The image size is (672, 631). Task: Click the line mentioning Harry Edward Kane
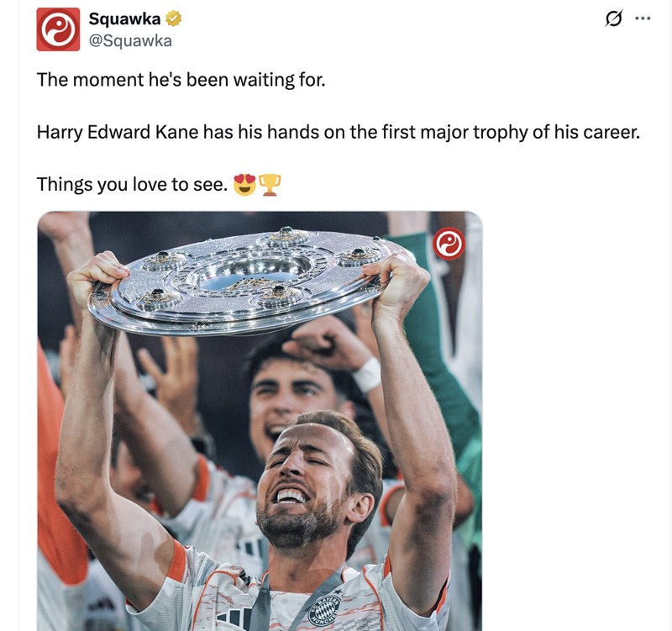point(339,131)
